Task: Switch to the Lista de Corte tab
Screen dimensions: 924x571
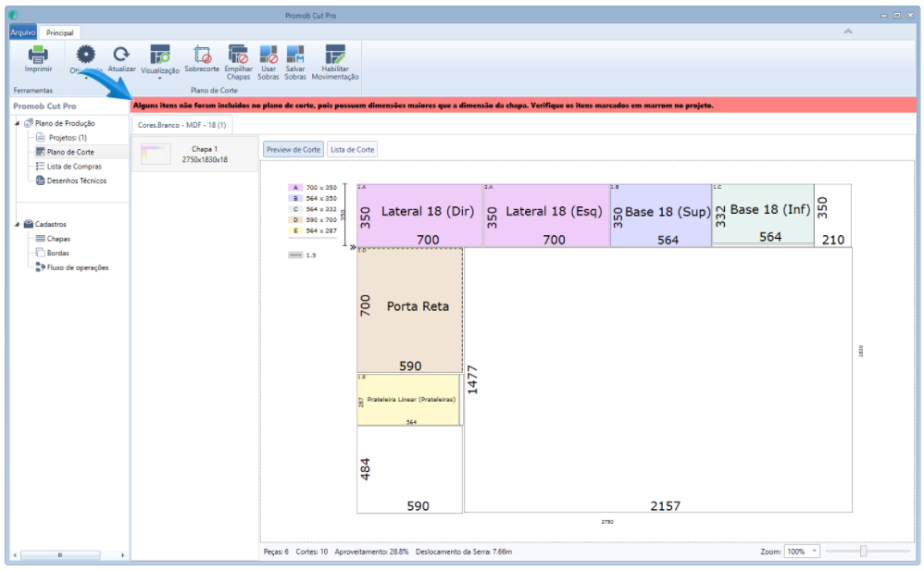Action: [x=352, y=149]
